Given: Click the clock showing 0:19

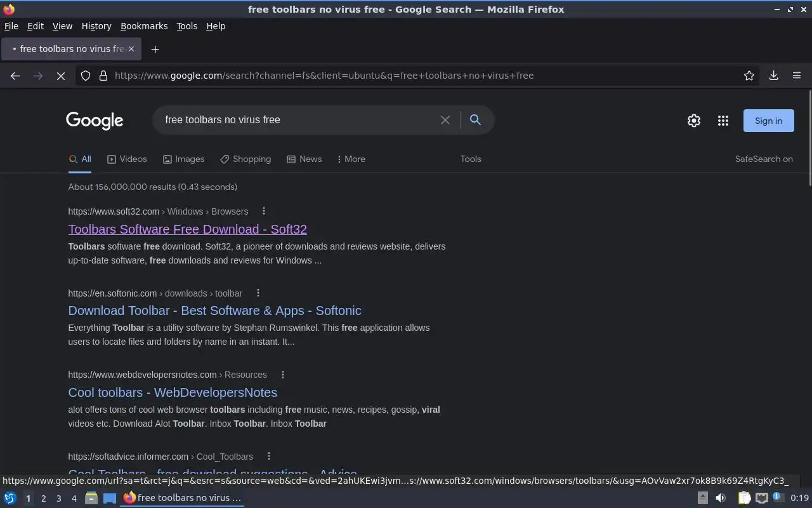Looking at the screenshot, I should (x=800, y=498).
